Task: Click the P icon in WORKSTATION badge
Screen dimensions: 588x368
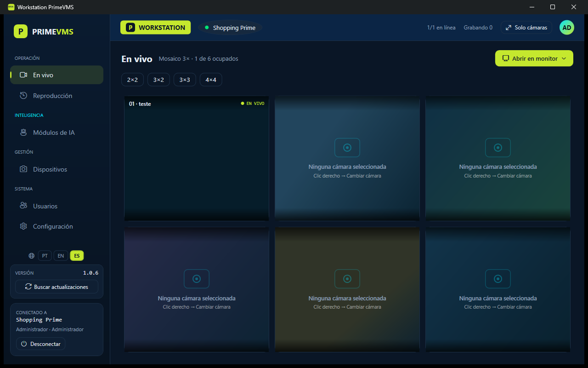Action: click(x=130, y=28)
